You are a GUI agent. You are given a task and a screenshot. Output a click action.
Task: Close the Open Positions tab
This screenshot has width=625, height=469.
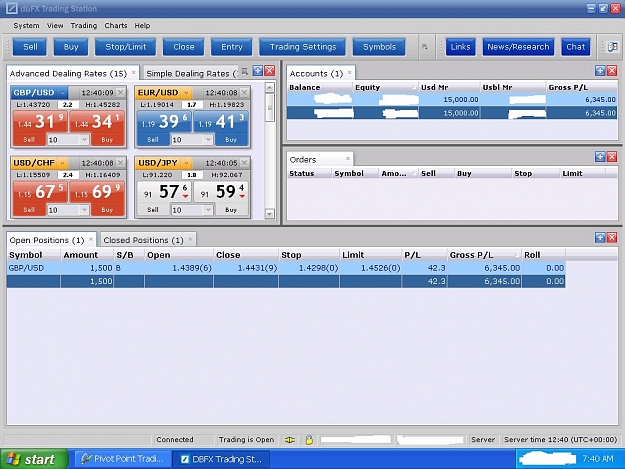91,239
